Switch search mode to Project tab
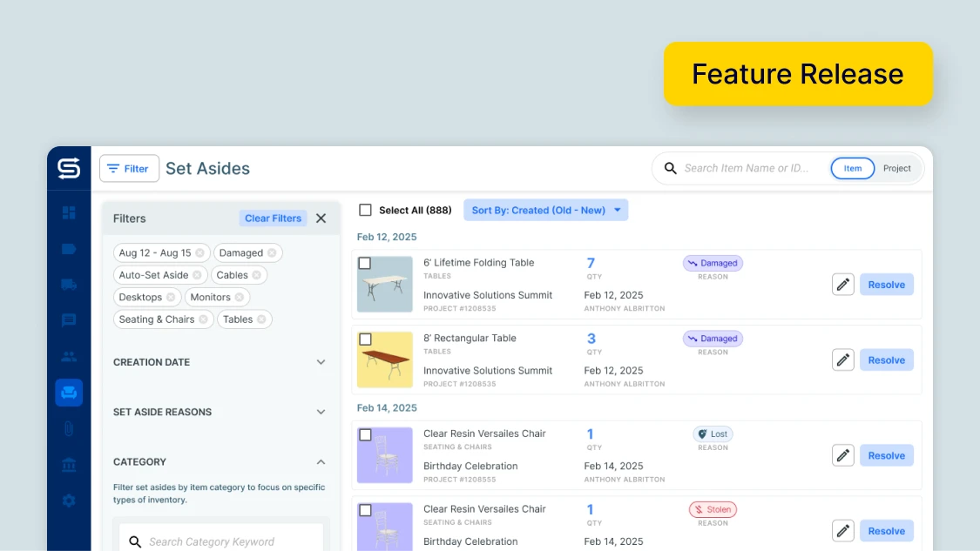 897,168
